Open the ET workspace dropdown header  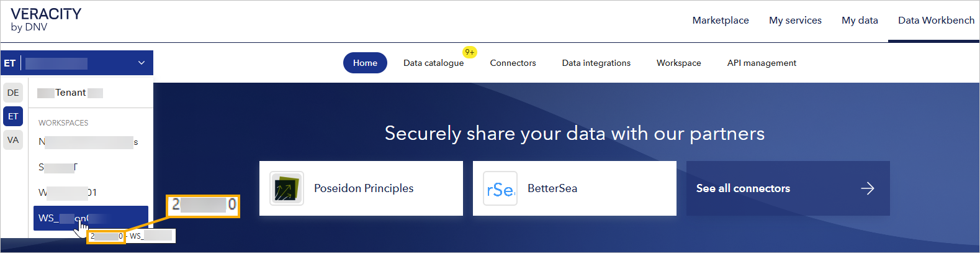(77, 63)
